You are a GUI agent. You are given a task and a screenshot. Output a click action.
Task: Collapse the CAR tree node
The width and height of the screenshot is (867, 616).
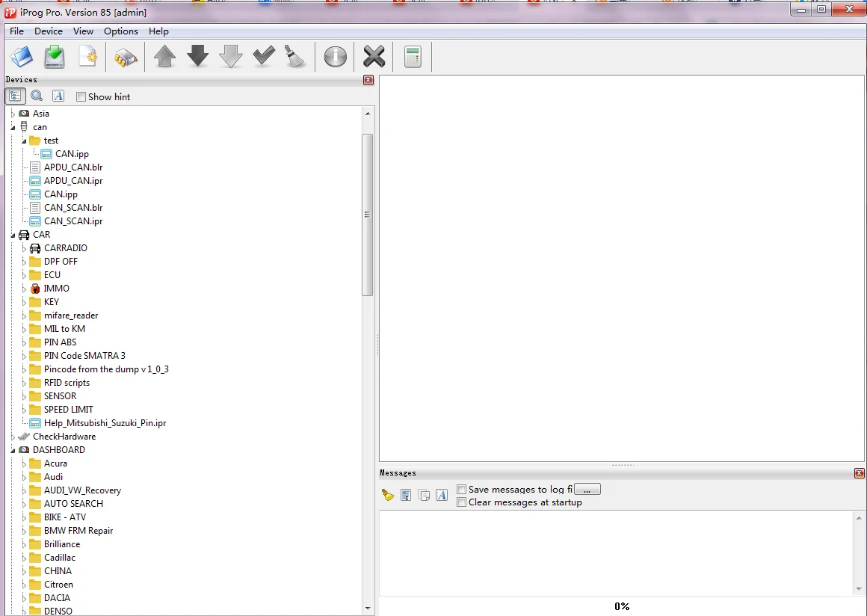pos(13,235)
